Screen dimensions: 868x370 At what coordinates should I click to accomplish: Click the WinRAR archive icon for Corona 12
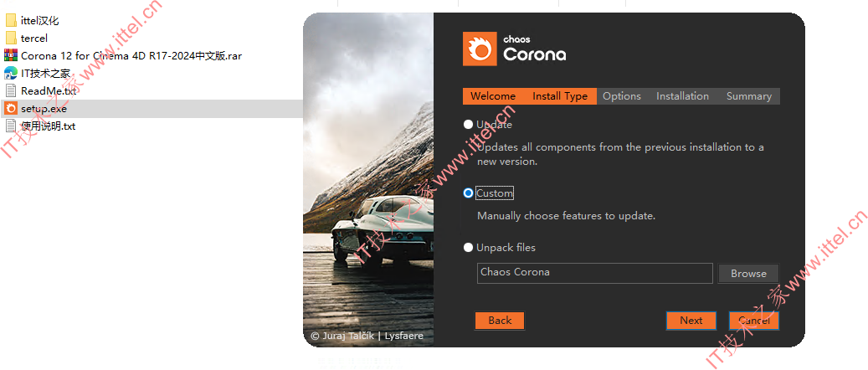pyautogui.click(x=11, y=55)
